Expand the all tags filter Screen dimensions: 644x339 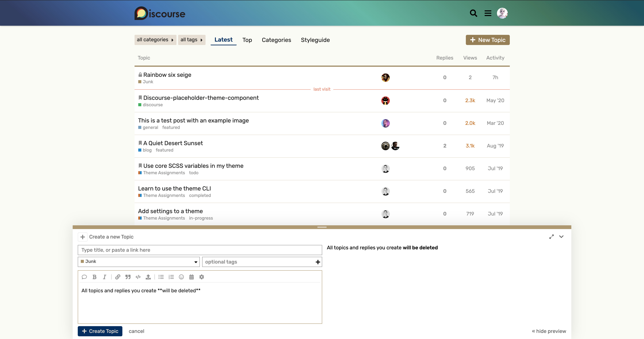(x=192, y=40)
